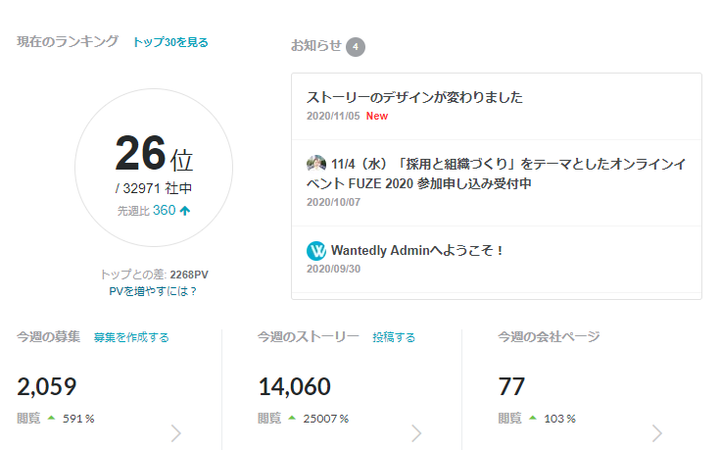Expand the 今週の募集 card chevron
The image size is (720, 450).
coord(176,433)
